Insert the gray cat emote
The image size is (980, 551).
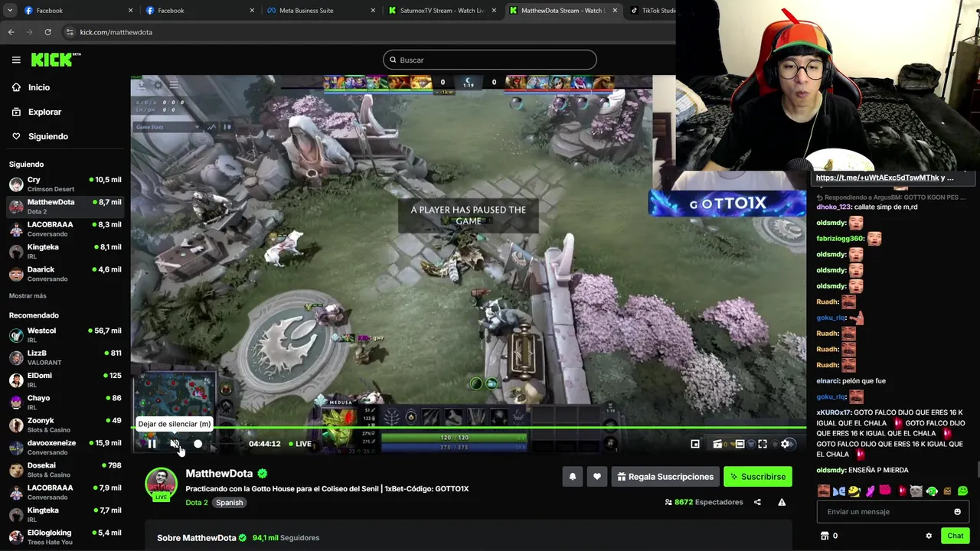(x=916, y=491)
